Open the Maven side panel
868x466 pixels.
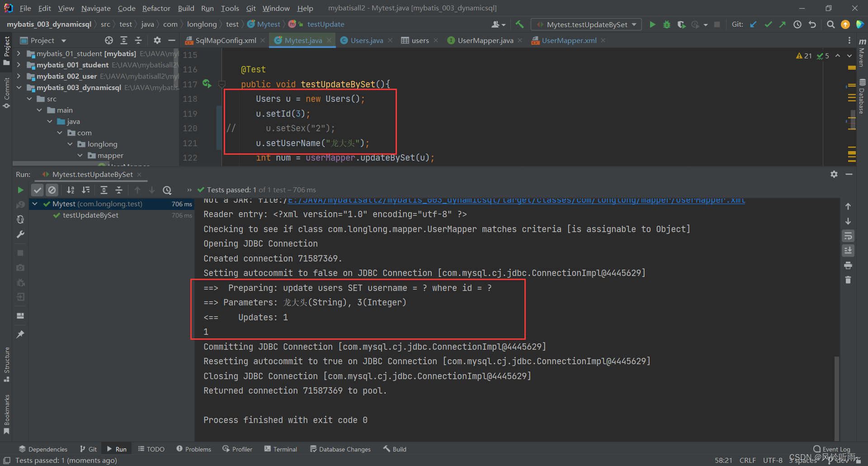862,52
